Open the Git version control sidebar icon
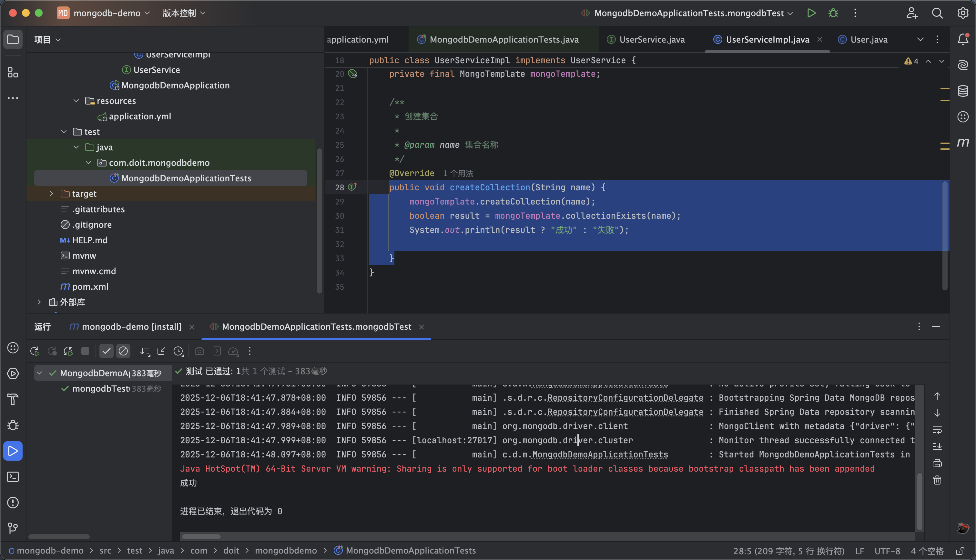This screenshot has height=560, width=976. (x=13, y=528)
